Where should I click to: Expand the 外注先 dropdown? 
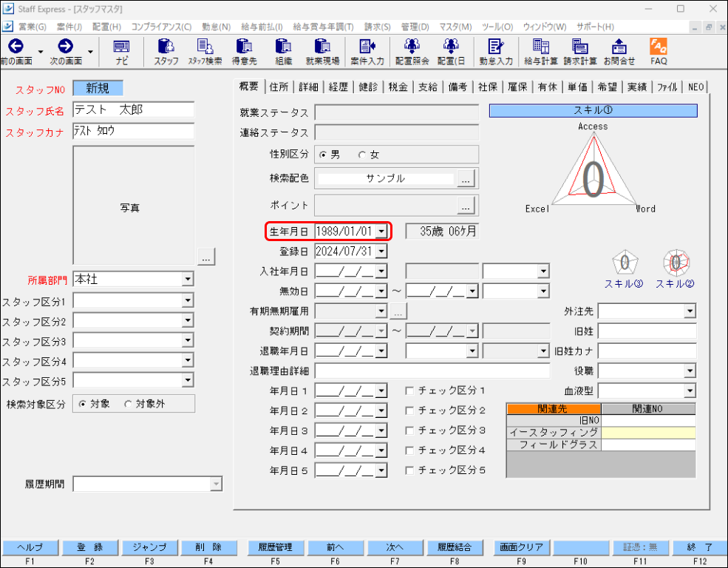pos(690,311)
